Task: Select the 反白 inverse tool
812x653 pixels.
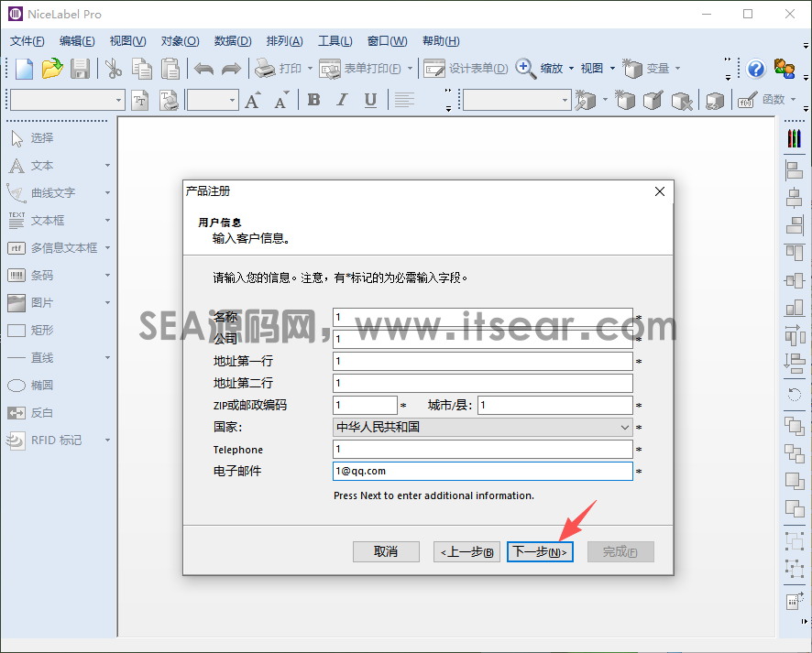Action: coord(30,413)
